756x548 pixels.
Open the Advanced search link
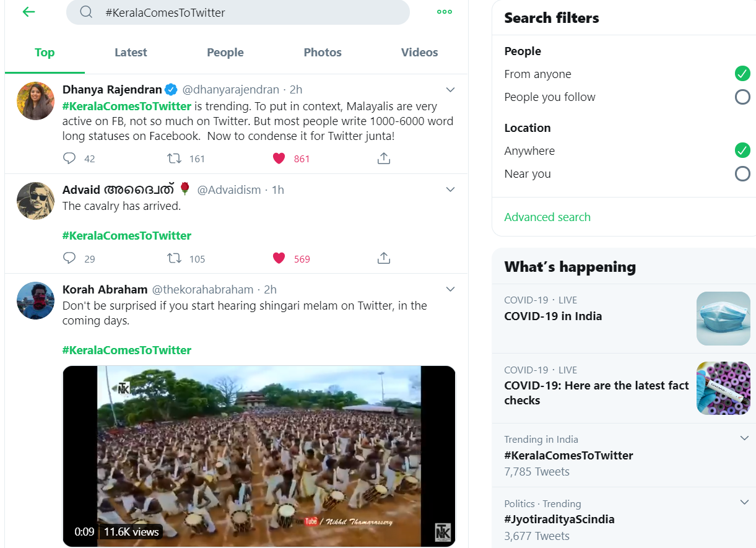click(x=547, y=217)
